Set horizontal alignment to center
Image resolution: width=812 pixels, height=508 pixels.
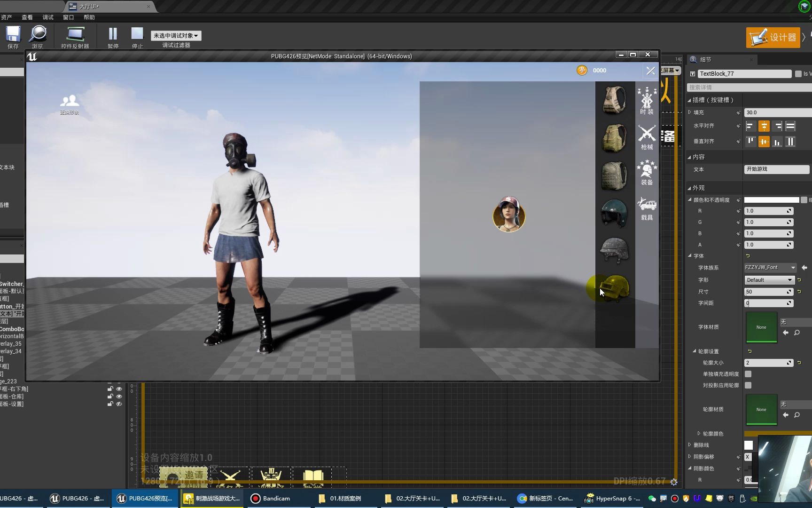coord(764,126)
